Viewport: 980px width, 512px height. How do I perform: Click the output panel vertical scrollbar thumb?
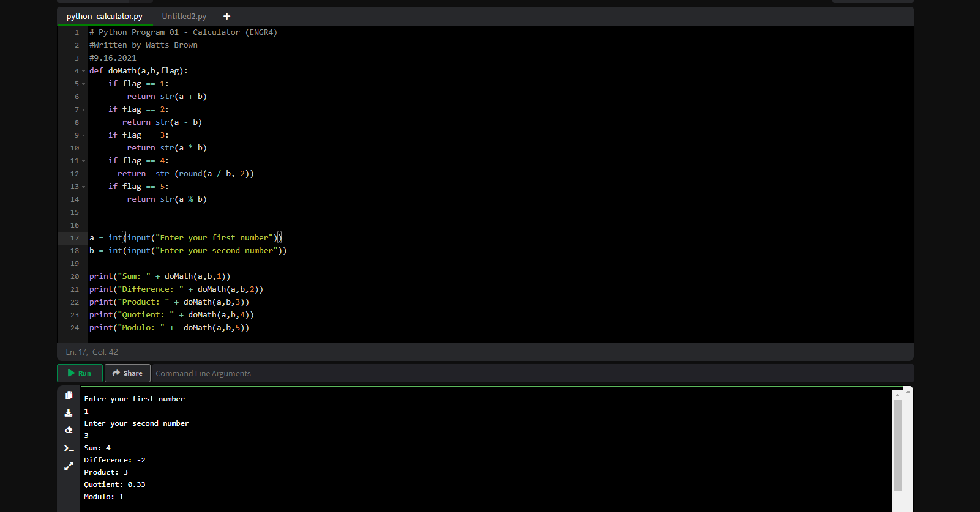[x=897, y=445]
